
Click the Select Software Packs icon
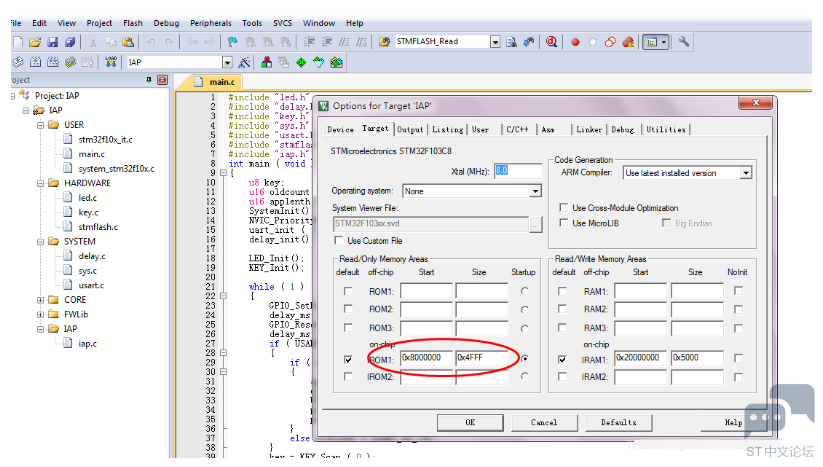[319, 62]
